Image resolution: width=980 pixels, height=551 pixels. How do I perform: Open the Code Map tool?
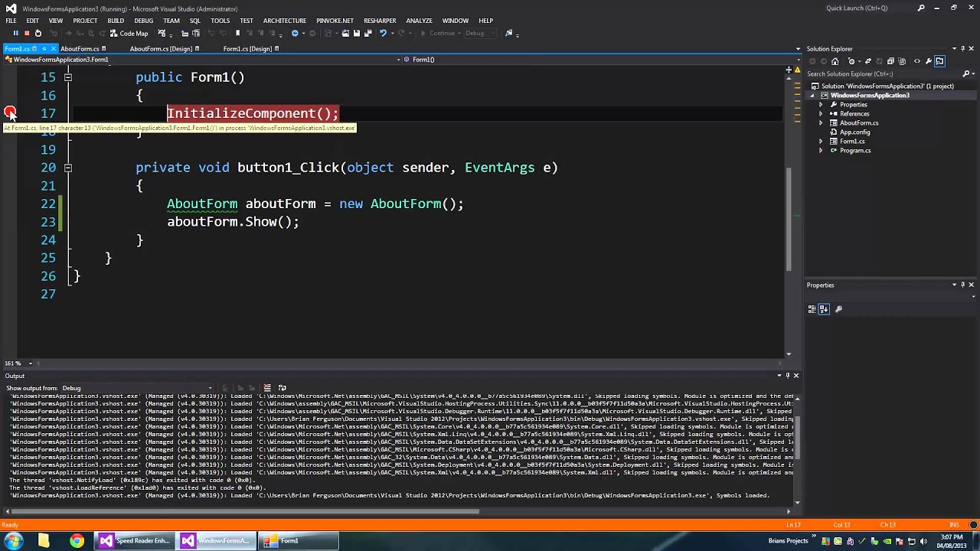[x=129, y=33]
